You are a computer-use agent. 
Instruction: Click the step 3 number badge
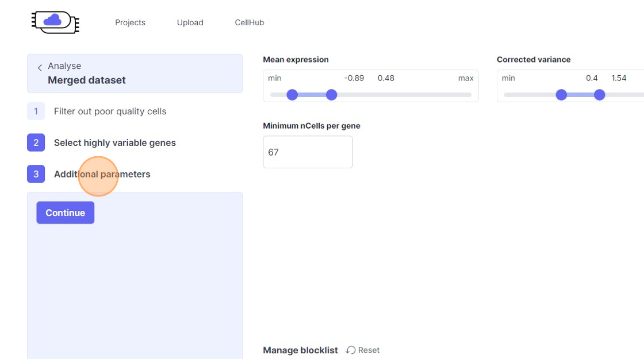click(36, 174)
